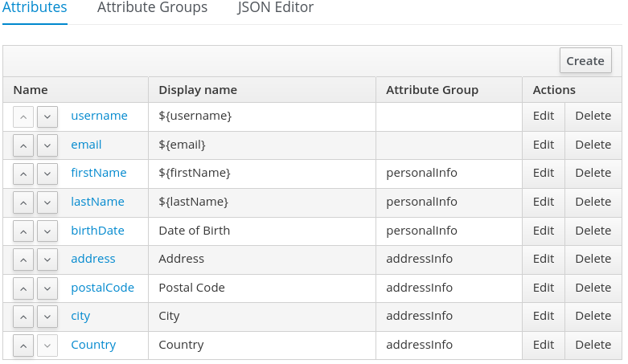Edit the lastName attribute
Viewport: 628px width, 364px height.
(544, 202)
